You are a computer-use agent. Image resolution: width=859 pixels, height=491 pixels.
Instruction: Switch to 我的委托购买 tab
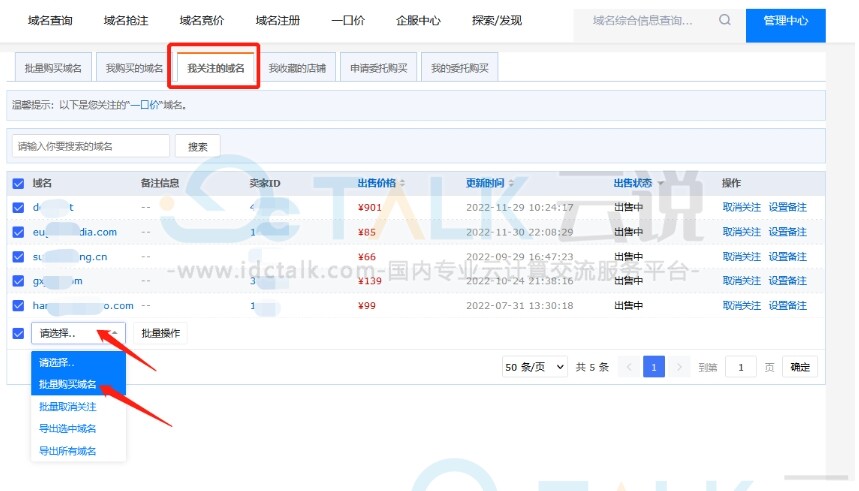(460, 67)
